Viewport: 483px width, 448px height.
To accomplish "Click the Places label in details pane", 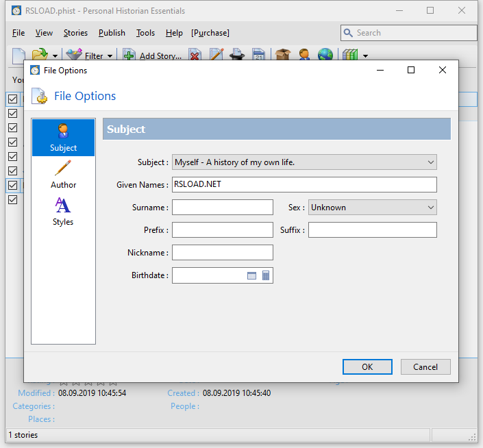I will coord(41,419).
